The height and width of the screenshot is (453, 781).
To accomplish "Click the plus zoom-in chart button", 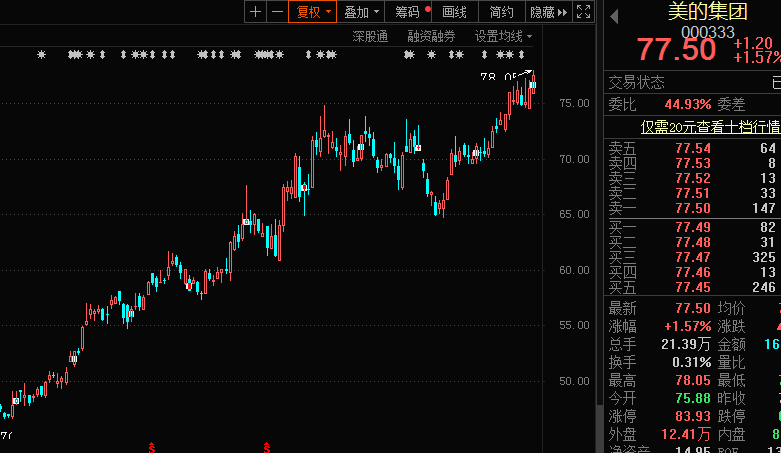I will pyautogui.click(x=256, y=12).
